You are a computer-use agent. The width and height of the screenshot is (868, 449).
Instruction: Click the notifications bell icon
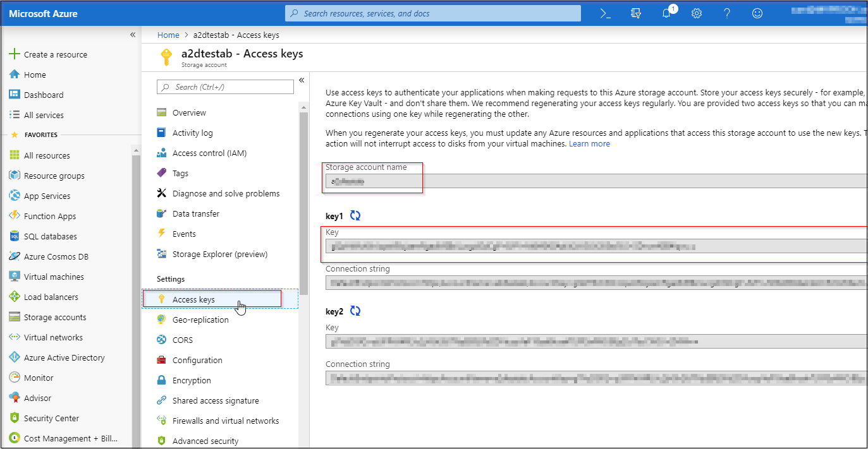[x=666, y=13]
